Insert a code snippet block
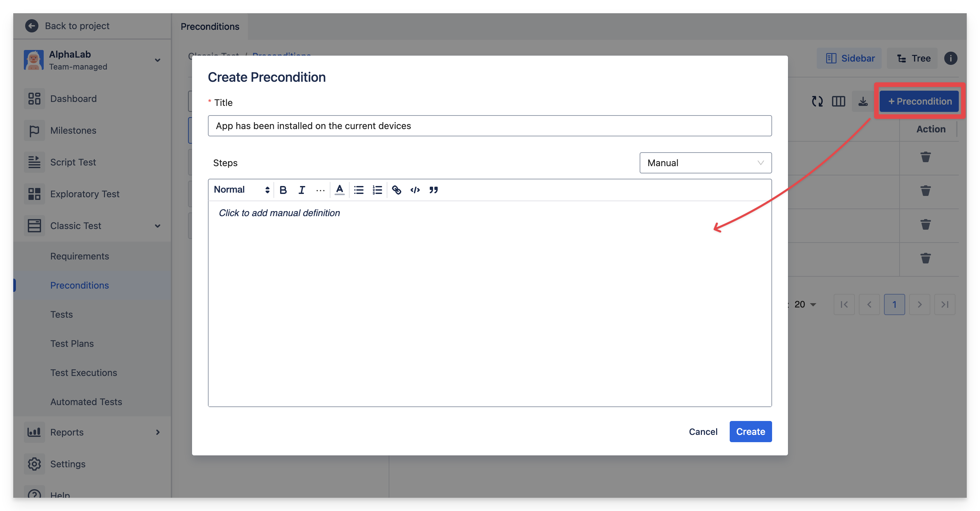This screenshot has width=980, height=511. (x=415, y=190)
